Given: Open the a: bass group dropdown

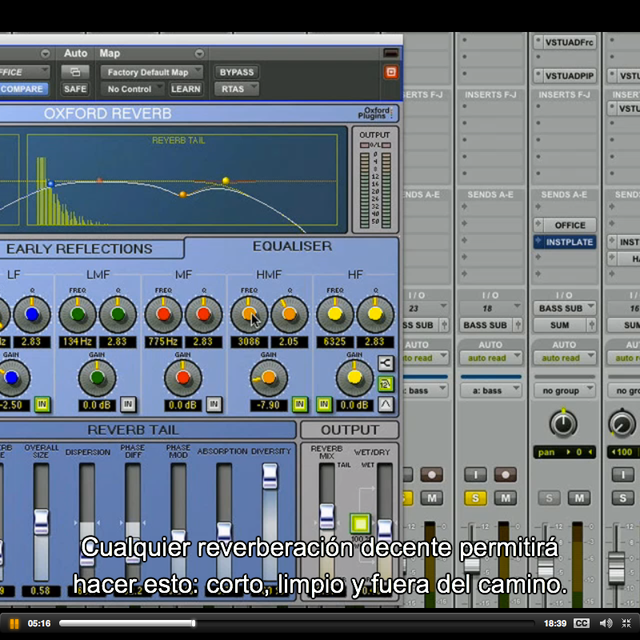Looking at the screenshot, I should pyautogui.click(x=491, y=391).
